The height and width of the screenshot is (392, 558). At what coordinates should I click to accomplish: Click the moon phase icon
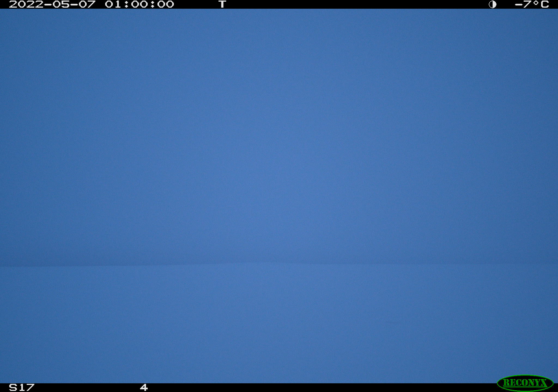[x=492, y=4]
